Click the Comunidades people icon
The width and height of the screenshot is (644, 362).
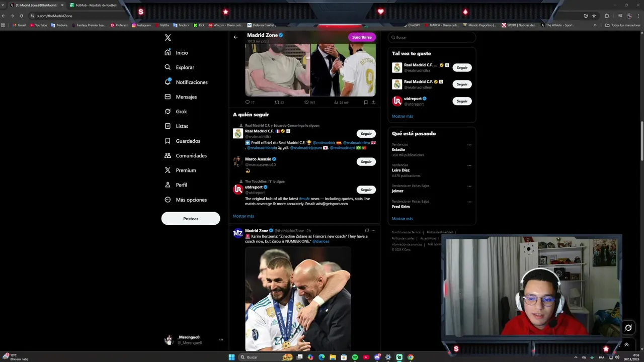[x=168, y=155]
